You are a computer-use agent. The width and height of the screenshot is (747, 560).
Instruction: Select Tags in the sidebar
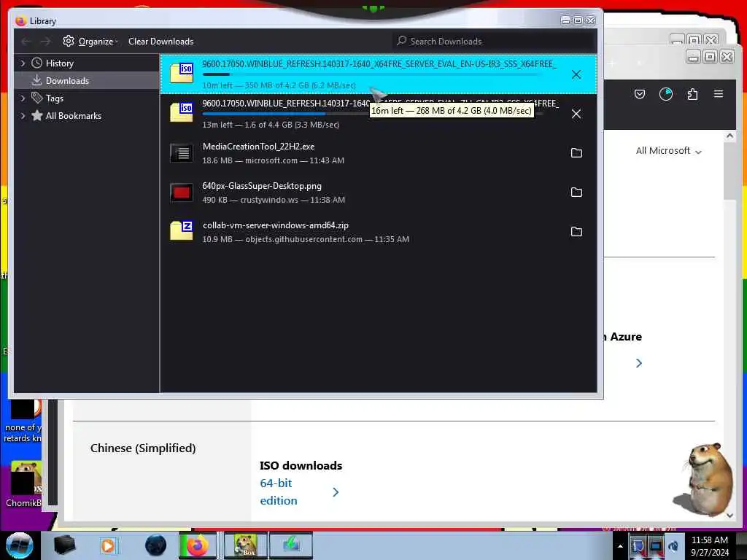click(54, 98)
